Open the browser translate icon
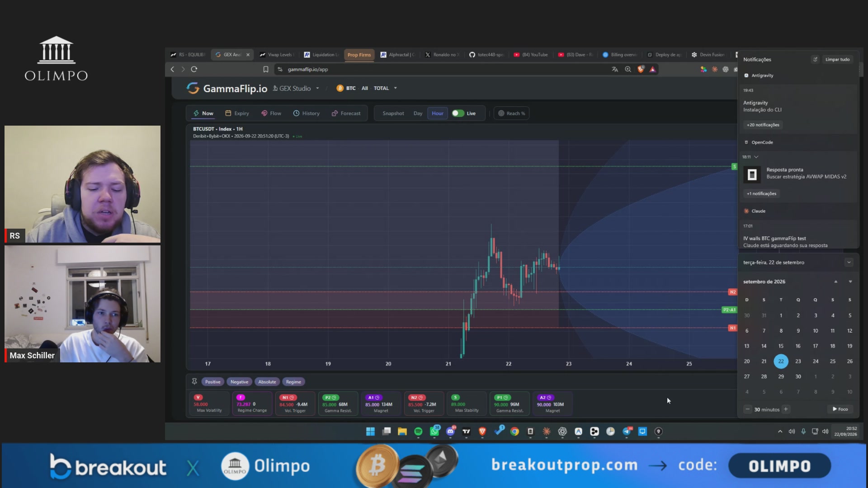This screenshot has height=488, width=868. [x=615, y=69]
